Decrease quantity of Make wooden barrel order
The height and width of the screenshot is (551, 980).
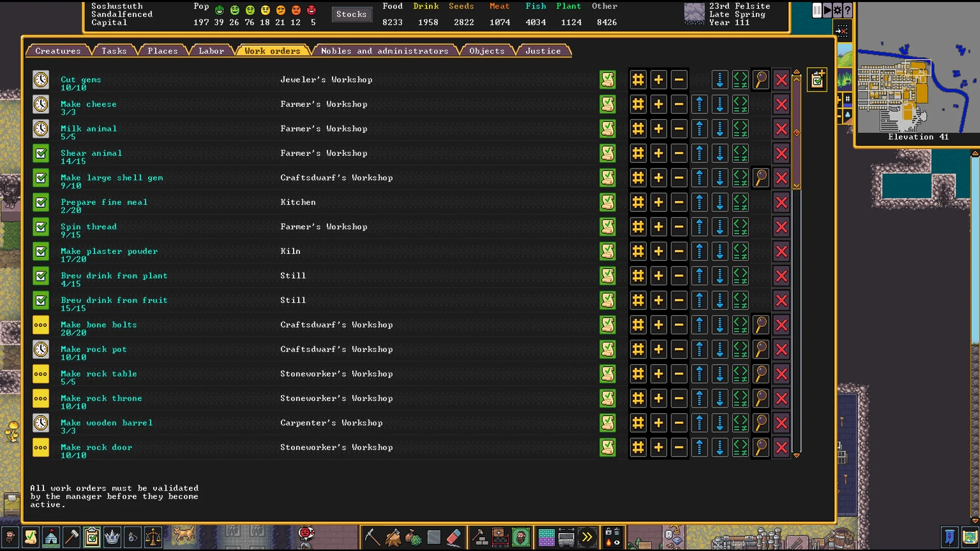(679, 423)
